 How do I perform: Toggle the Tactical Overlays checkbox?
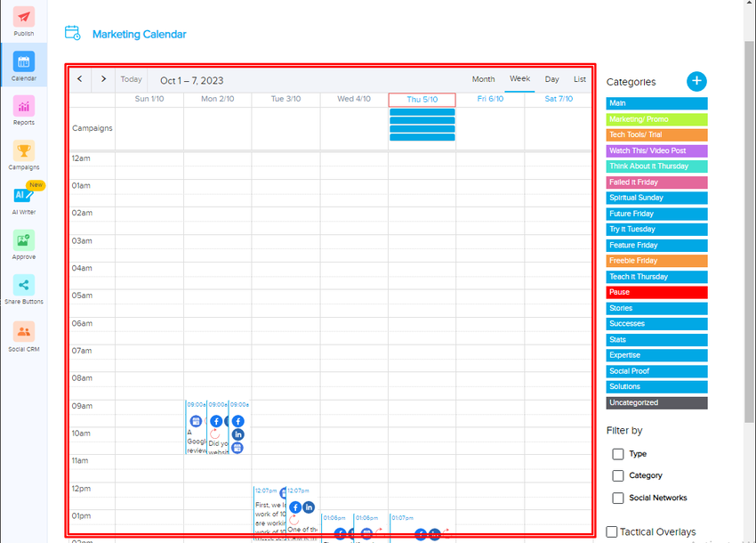point(612,531)
